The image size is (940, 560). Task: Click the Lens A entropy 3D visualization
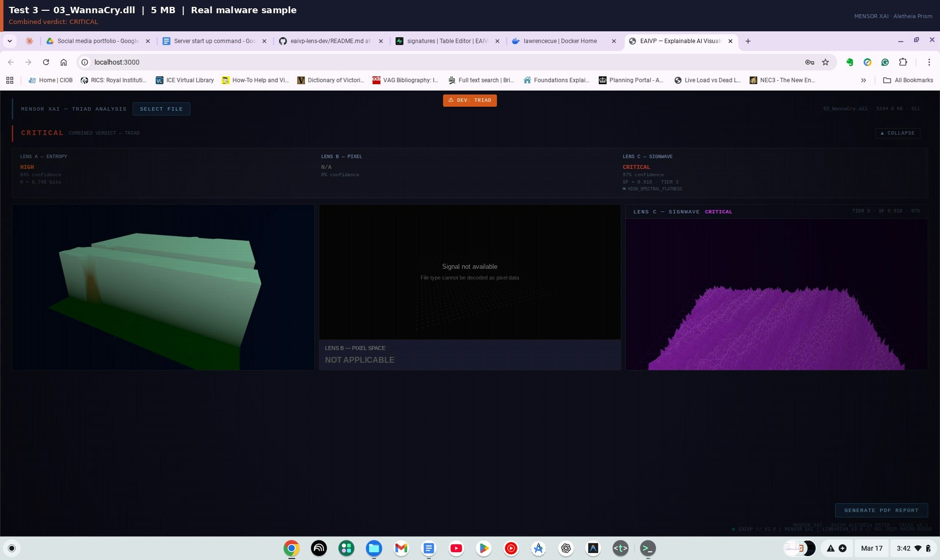[x=163, y=287]
